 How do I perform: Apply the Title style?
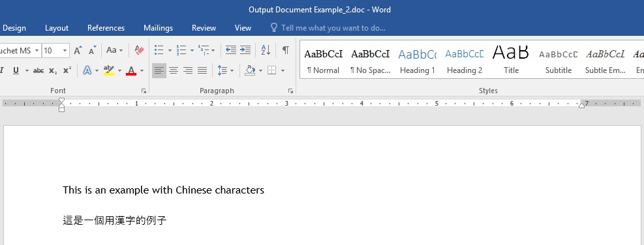tap(511, 61)
